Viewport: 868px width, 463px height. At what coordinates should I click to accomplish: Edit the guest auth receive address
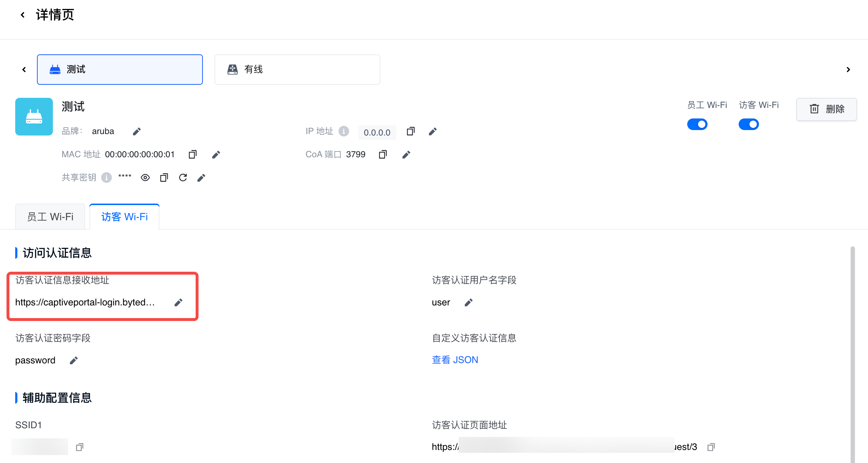[x=178, y=302]
